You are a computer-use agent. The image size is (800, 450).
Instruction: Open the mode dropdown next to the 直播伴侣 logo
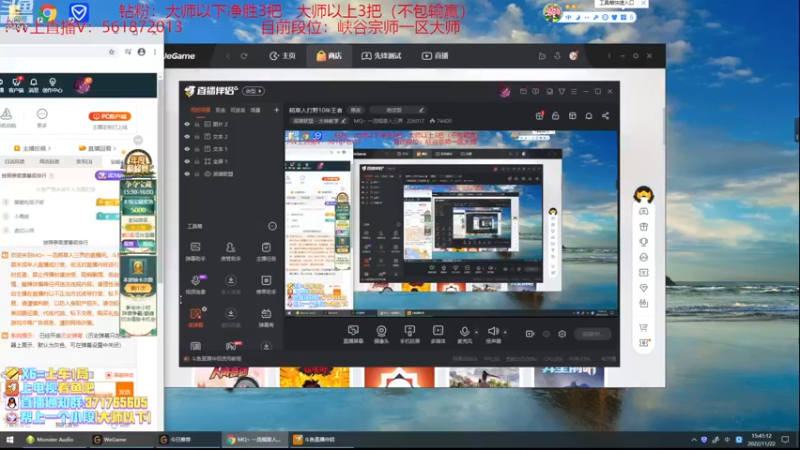(253, 91)
